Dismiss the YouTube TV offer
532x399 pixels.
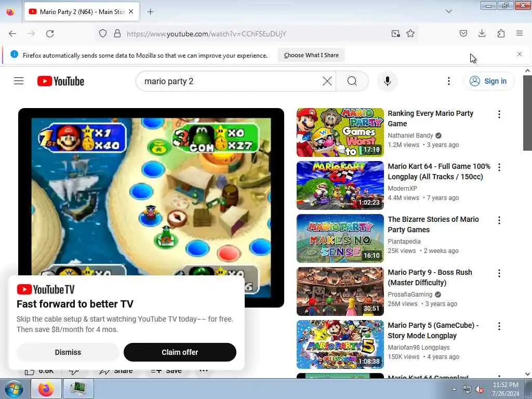click(x=68, y=352)
